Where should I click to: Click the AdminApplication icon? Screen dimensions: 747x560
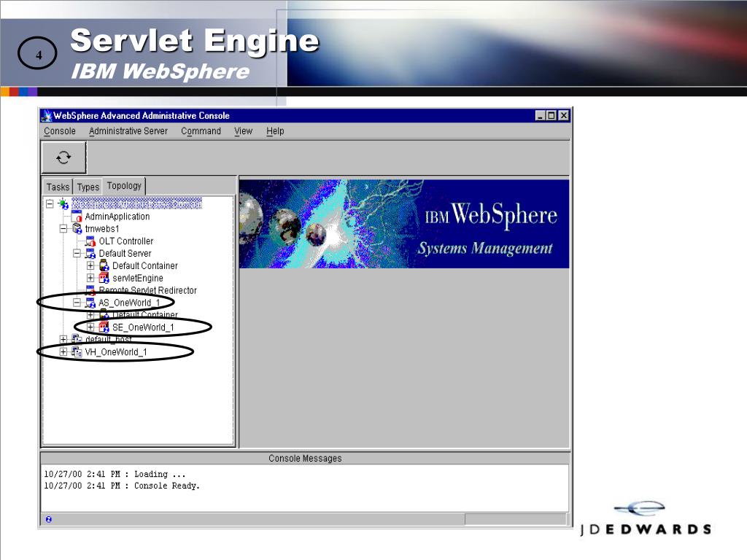(77, 216)
